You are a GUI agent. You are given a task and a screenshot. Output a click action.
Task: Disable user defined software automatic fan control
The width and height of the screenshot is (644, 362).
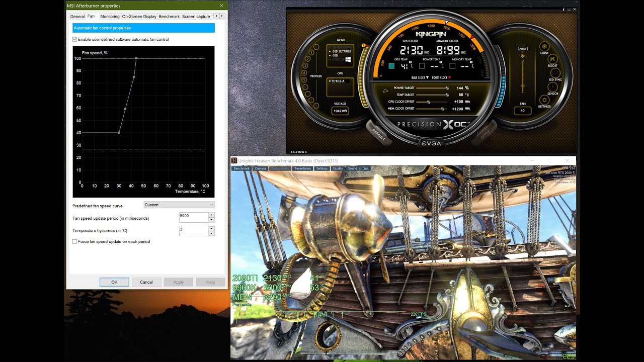75,39
